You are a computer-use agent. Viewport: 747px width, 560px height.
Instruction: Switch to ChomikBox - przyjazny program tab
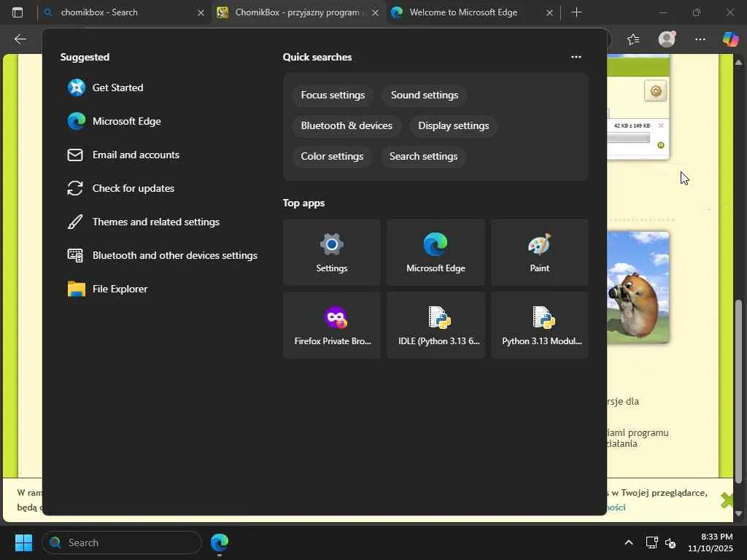pyautogui.click(x=297, y=12)
